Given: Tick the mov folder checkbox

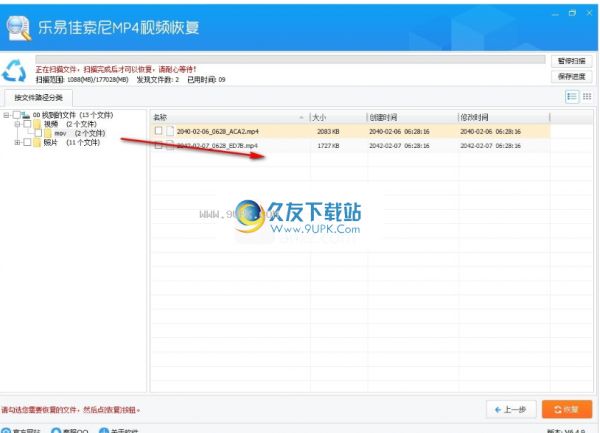Looking at the screenshot, I should pos(38,133).
